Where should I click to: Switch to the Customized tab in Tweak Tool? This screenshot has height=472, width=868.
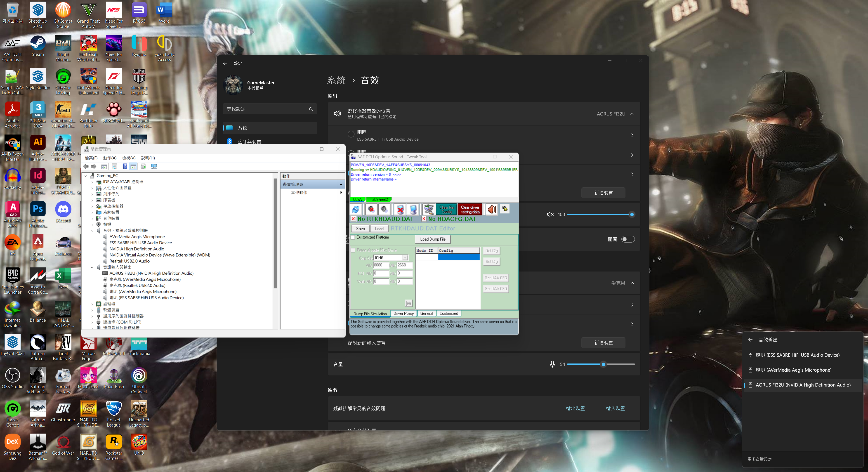449,314
